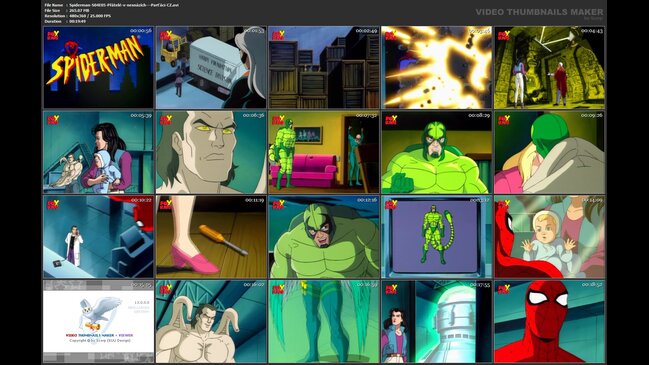Select the Scorpion on monitor screen thumbnail
649x365 pixels.
click(x=437, y=237)
